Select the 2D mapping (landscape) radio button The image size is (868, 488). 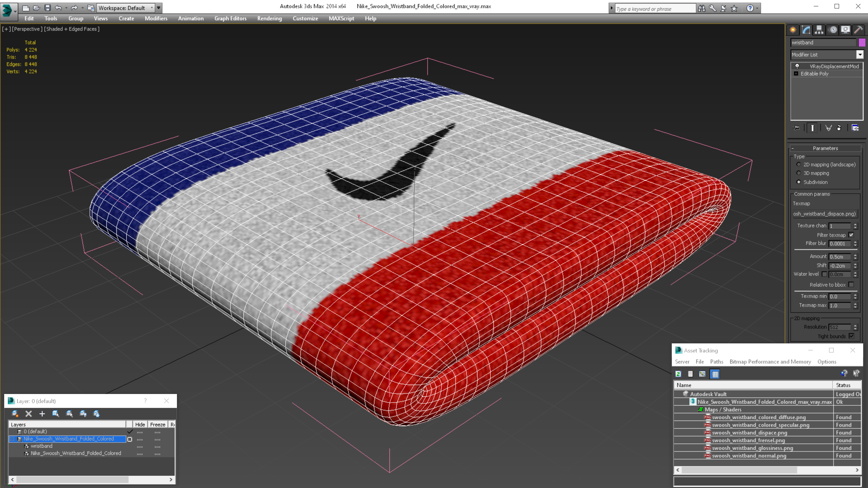coord(799,164)
